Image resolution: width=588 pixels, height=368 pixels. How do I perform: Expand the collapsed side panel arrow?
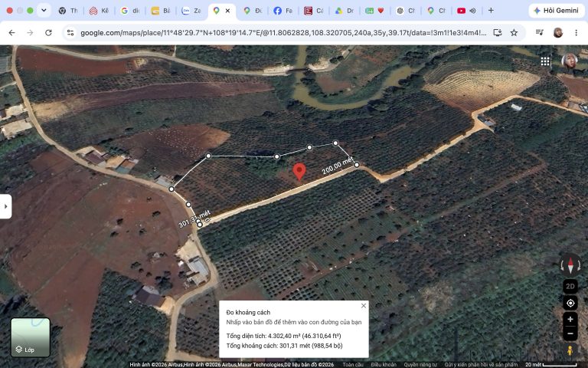(5, 206)
